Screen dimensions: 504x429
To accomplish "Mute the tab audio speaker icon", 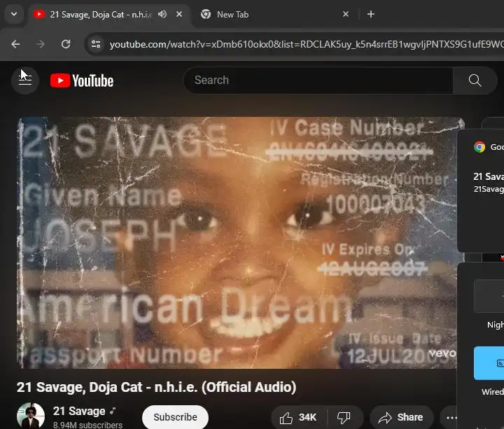I will tap(162, 14).
